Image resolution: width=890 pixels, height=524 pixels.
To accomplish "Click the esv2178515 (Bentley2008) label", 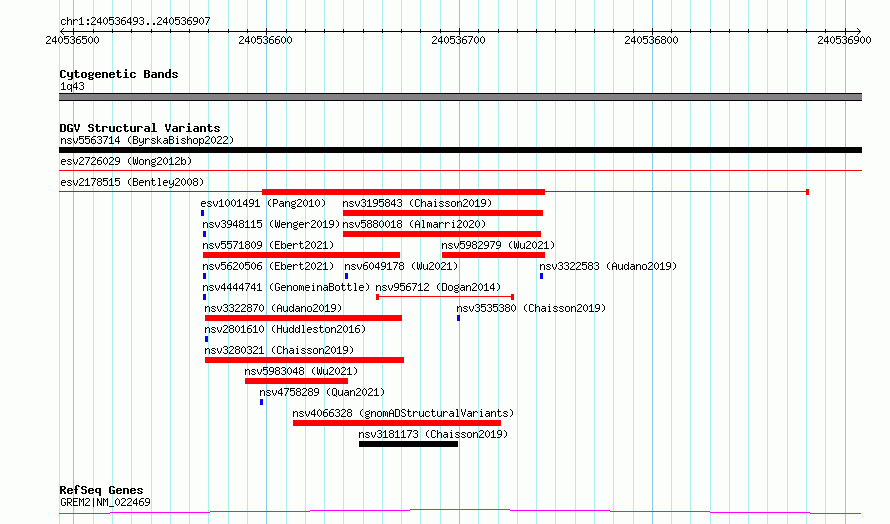I will (x=132, y=182).
